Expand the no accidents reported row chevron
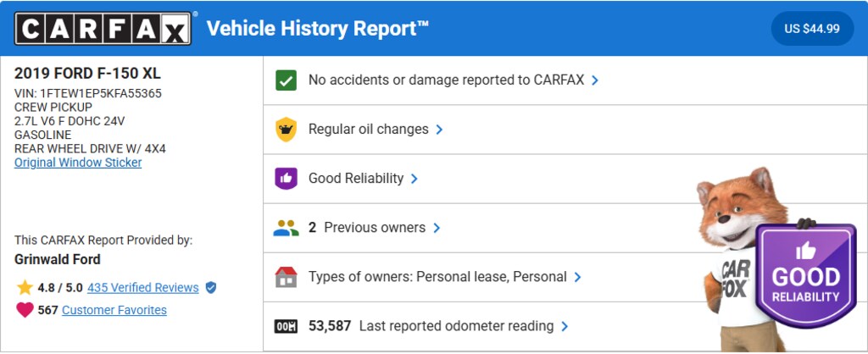The width and height of the screenshot is (868, 354). click(x=595, y=80)
